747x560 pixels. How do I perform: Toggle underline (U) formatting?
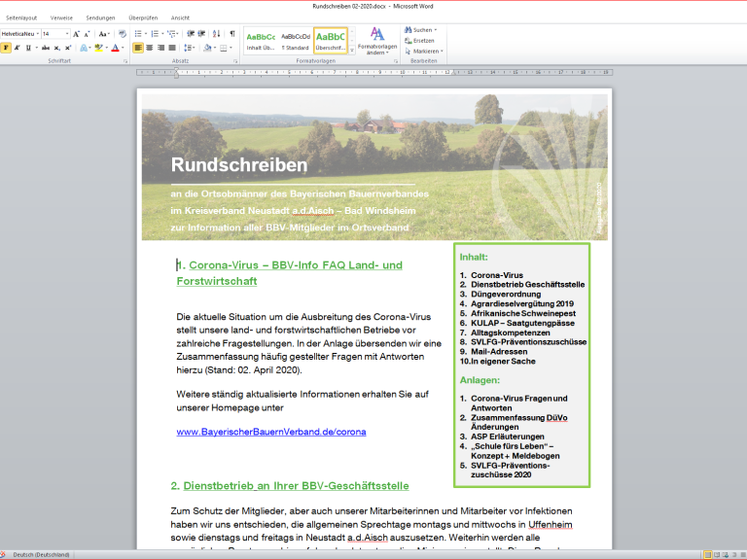[x=28, y=48]
